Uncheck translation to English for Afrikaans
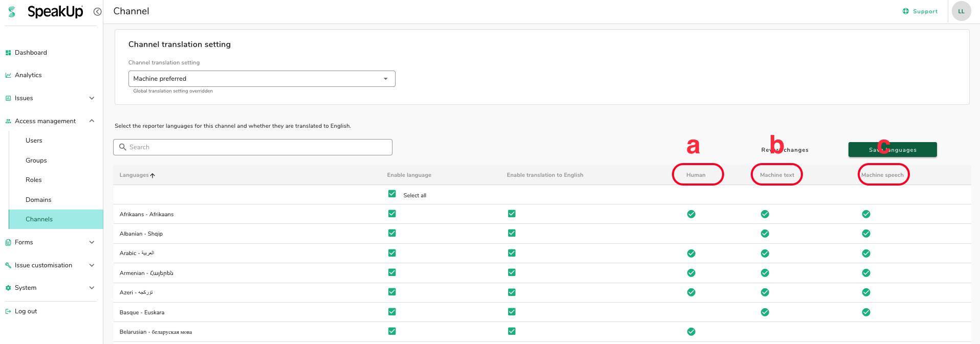Screen dimensions: 980x344 point(512,214)
